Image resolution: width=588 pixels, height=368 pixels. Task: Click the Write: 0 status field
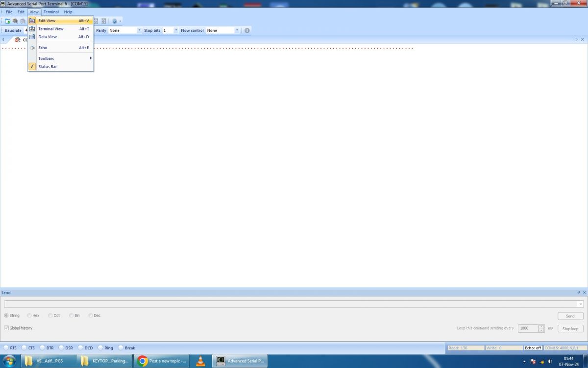tap(504, 348)
